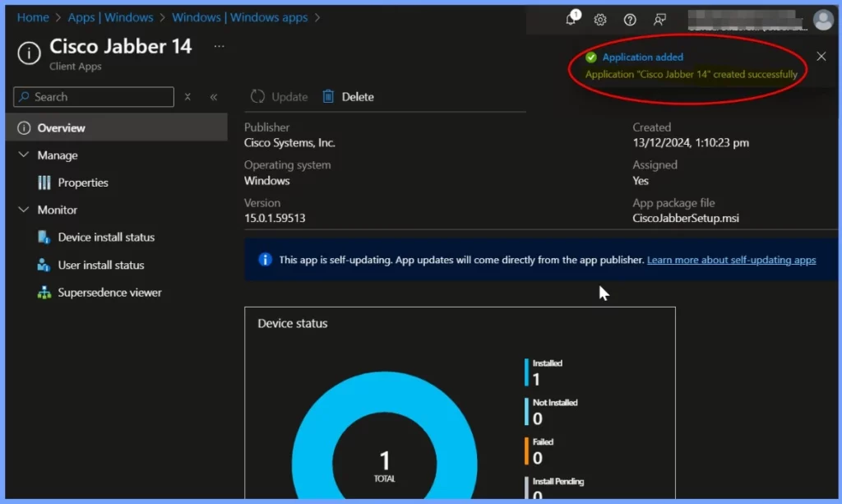The image size is (842, 504).
Task: Click the User install status icon
Action: 44,265
